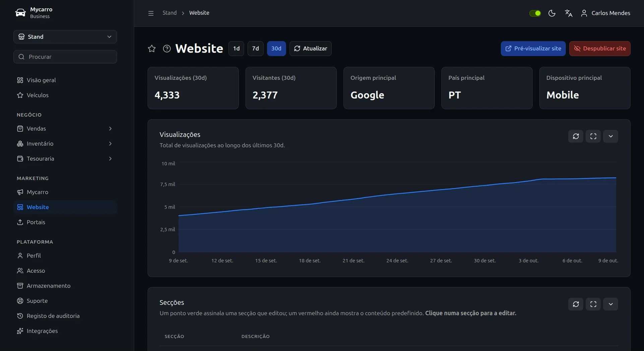
Task: Expand the Tesouraria submenu
Action: [x=65, y=159]
